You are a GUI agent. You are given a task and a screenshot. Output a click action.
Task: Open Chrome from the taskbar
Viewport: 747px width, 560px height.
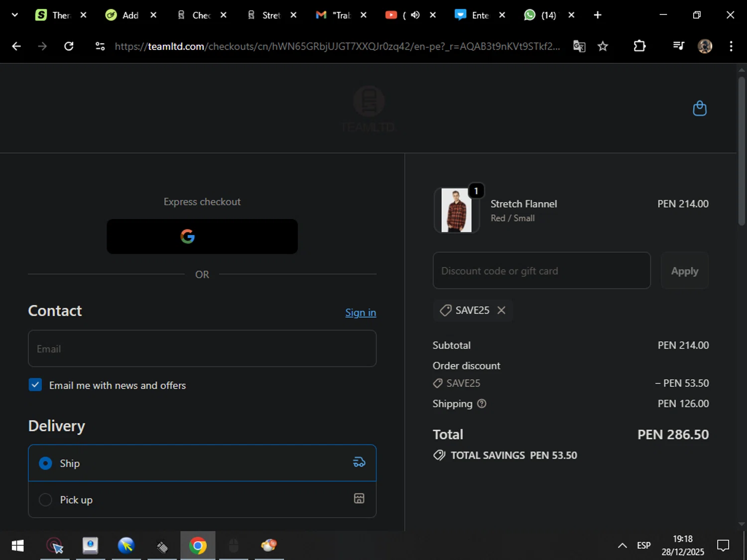coord(198,546)
